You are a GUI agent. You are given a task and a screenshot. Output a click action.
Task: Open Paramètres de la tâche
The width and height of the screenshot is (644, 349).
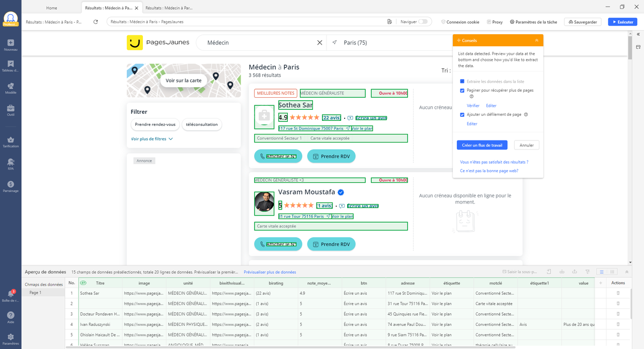coord(533,22)
